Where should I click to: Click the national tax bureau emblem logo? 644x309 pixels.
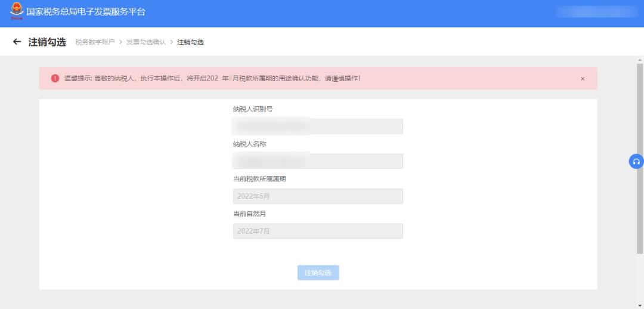(17, 11)
